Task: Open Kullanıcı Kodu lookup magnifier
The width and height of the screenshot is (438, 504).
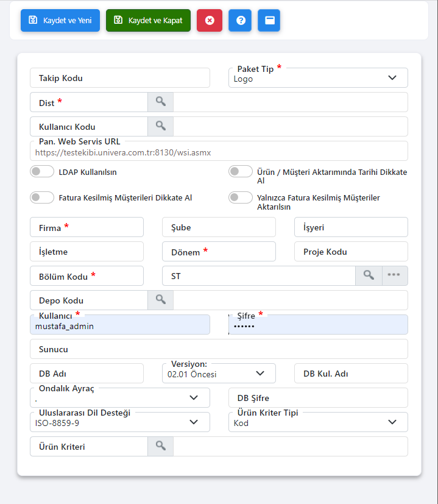Action: coord(160,126)
